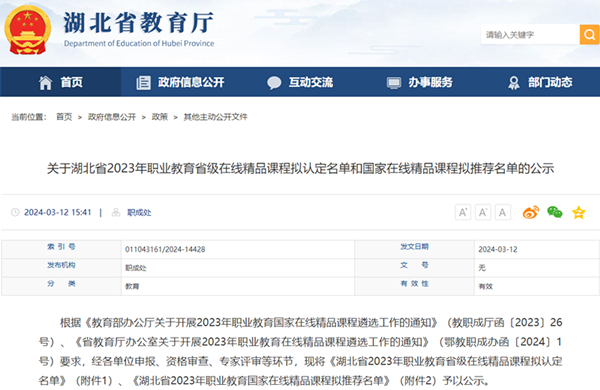Open 部门动态 navigation menu

point(550,82)
